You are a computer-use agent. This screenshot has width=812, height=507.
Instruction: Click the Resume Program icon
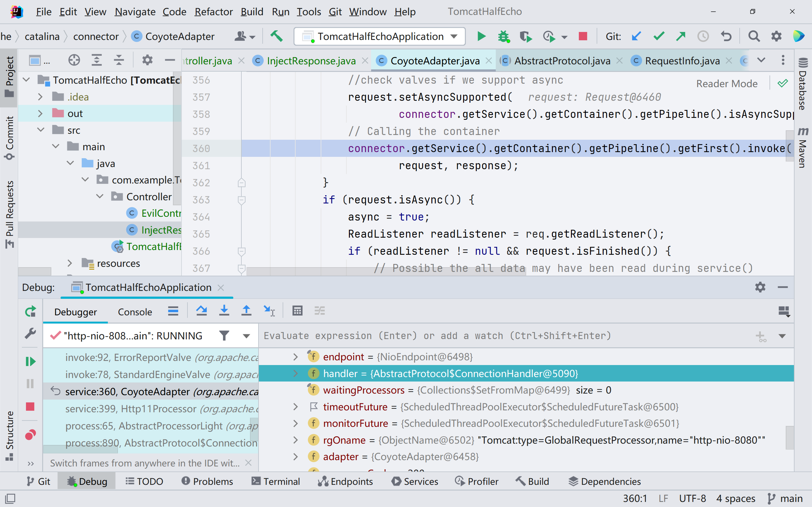(30, 361)
